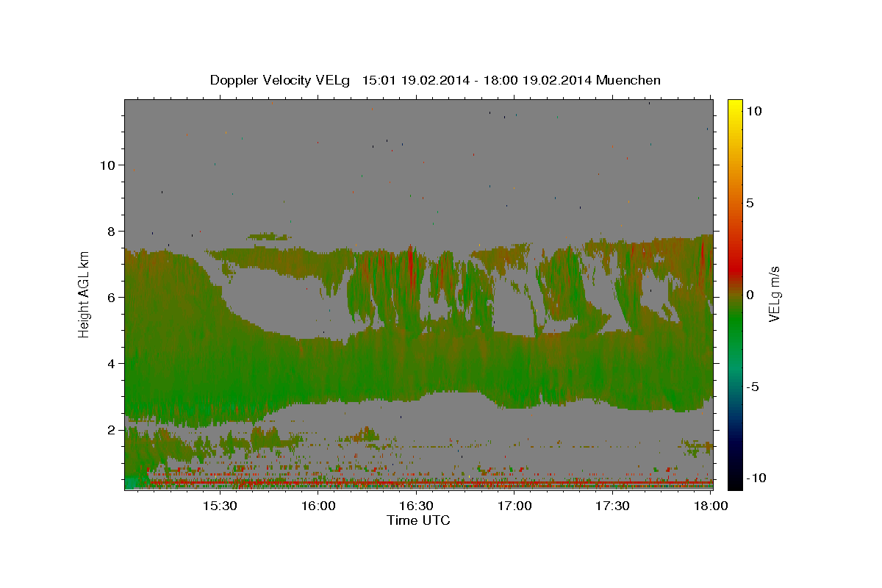The width and height of the screenshot is (882, 588).
Task: Click colorbar value label -5
Action: pyautogui.click(x=753, y=387)
